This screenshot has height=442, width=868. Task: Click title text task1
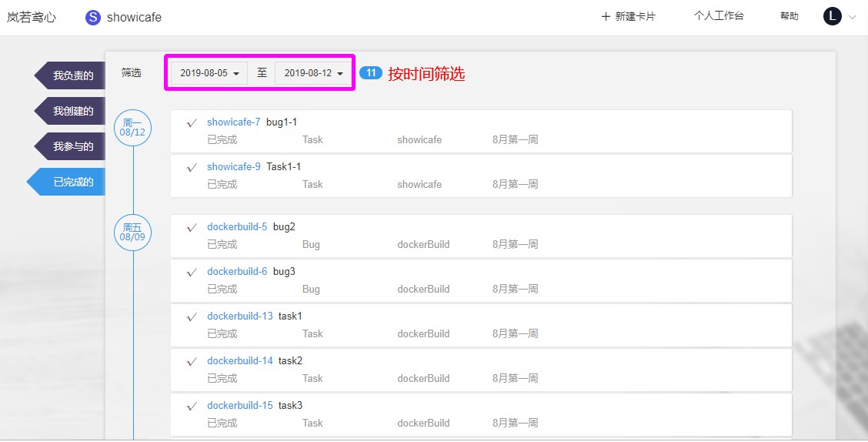point(290,316)
